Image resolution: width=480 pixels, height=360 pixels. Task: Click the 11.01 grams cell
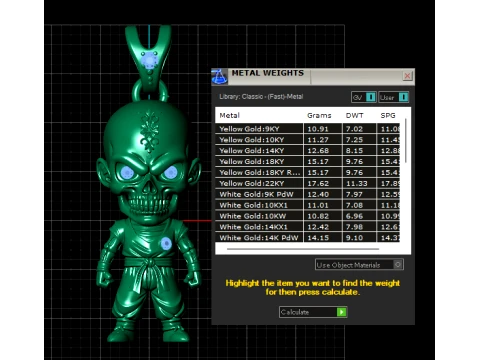pyautogui.click(x=323, y=205)
